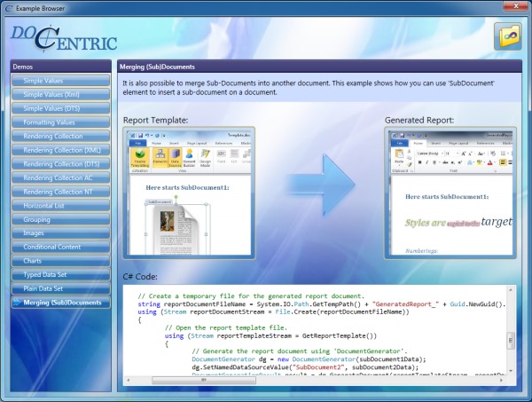Viewport: 532px width, 402px height.
Task: Click the code scrollbar up arrow
Action: (511, 290)
